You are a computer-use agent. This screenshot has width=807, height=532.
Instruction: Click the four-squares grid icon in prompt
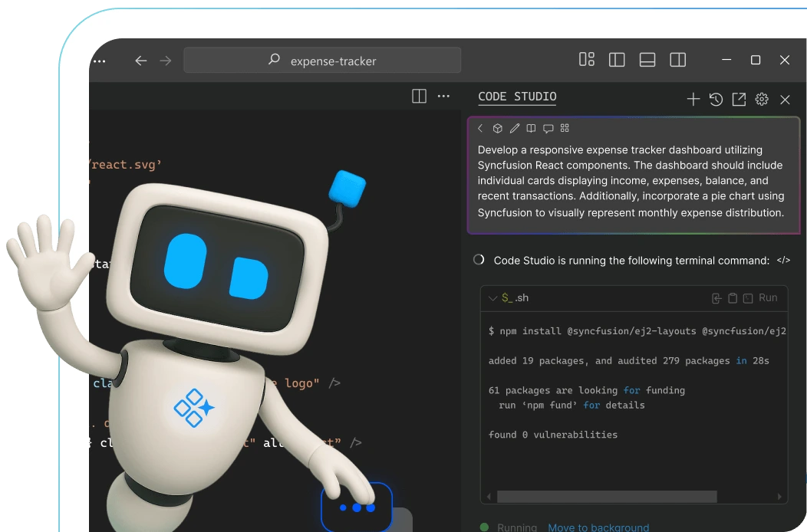565,128
